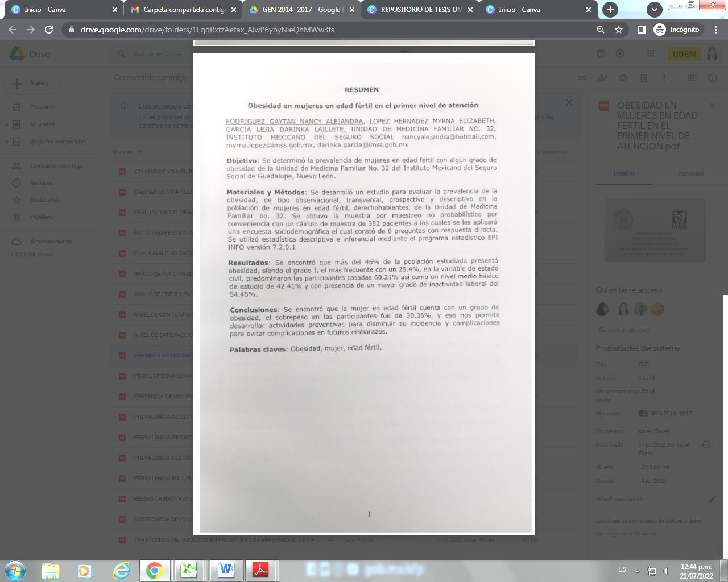Click PDF thumbnail in details panel
The width and height of the screenshot is (728, 582).
coord(655,230)
